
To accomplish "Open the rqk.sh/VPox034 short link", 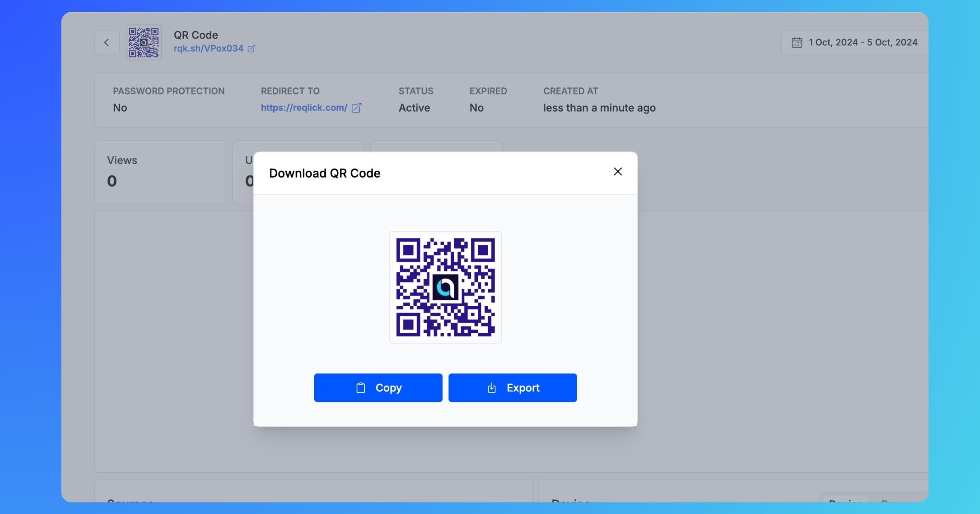I will click(x=208, y=49).
